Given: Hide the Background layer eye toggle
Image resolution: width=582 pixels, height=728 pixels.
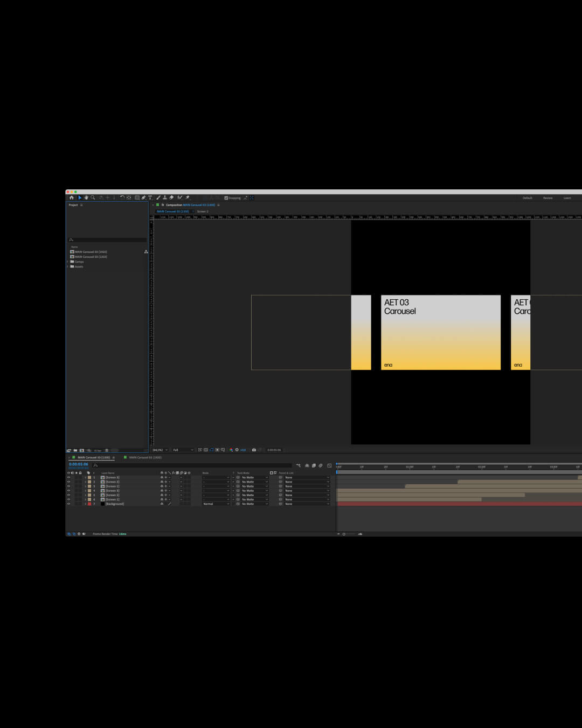Looking at the screenshot, I should (68, 504).
